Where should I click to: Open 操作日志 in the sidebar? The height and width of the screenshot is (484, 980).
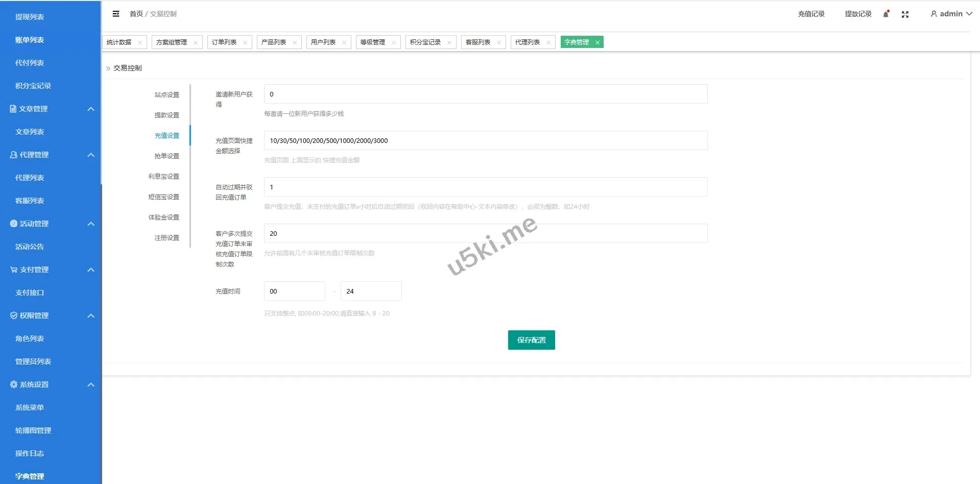click(30, 453)
